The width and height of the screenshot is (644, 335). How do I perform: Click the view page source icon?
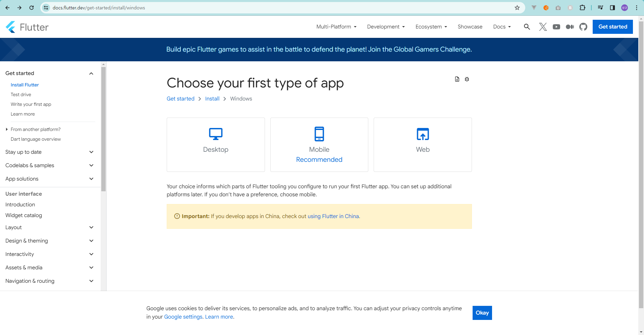[x=457, y=79]
